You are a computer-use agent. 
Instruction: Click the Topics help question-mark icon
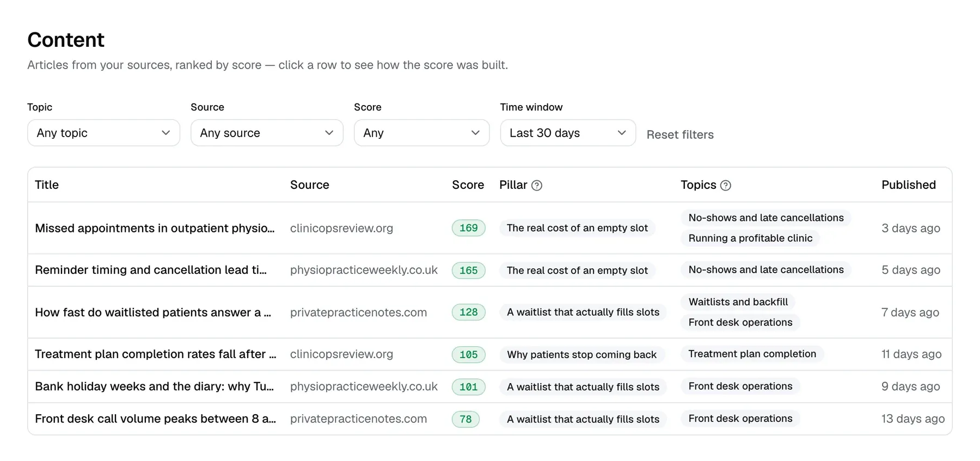coord(725,186)
